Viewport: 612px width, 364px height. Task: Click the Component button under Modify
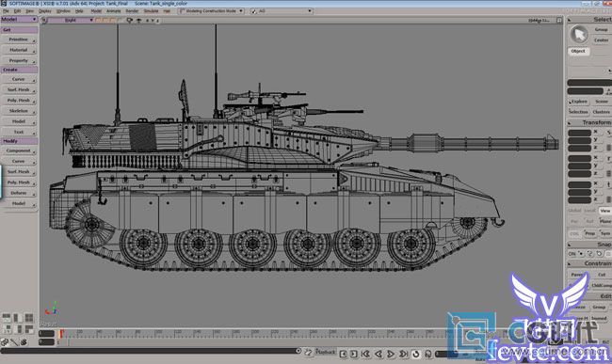tap(19, 150)
